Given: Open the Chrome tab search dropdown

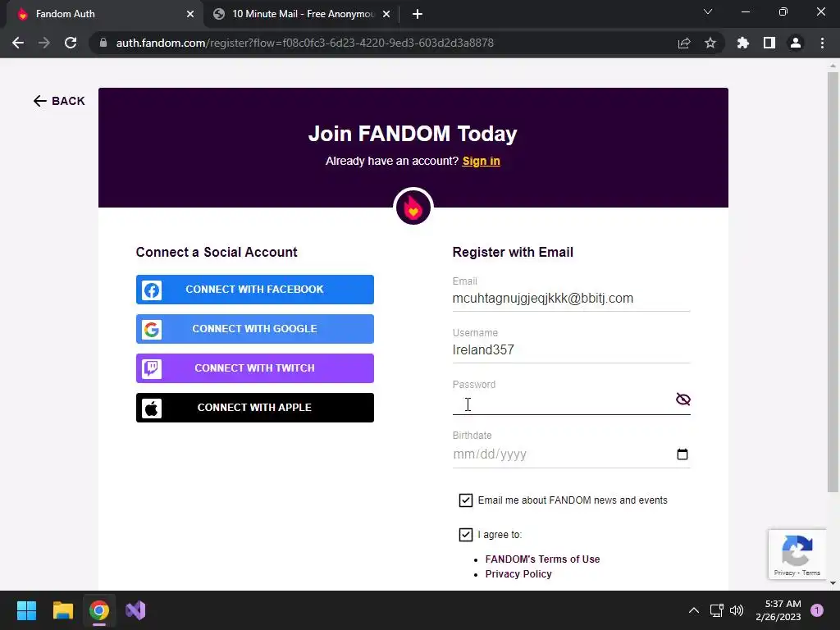Looking at the screenshot, I should point(708,11).
